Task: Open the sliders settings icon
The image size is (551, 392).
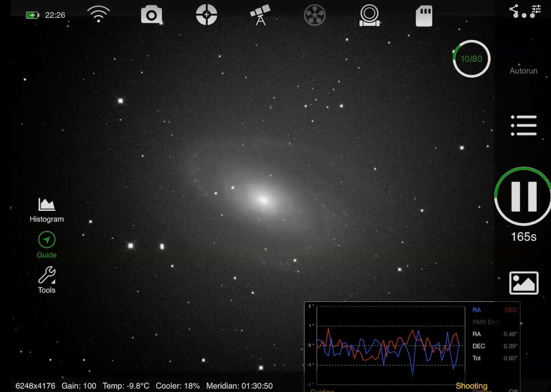Action: 536,9
